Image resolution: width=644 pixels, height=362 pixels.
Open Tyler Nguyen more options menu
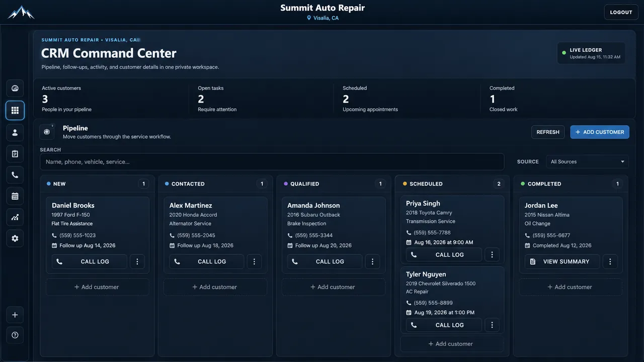492,325
